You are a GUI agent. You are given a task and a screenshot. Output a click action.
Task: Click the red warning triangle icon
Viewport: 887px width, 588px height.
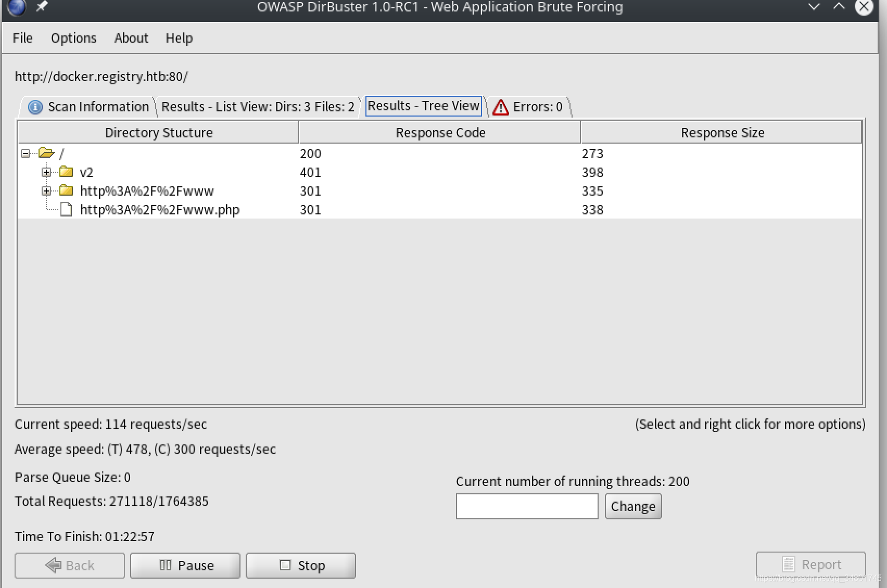coord(500,107)
